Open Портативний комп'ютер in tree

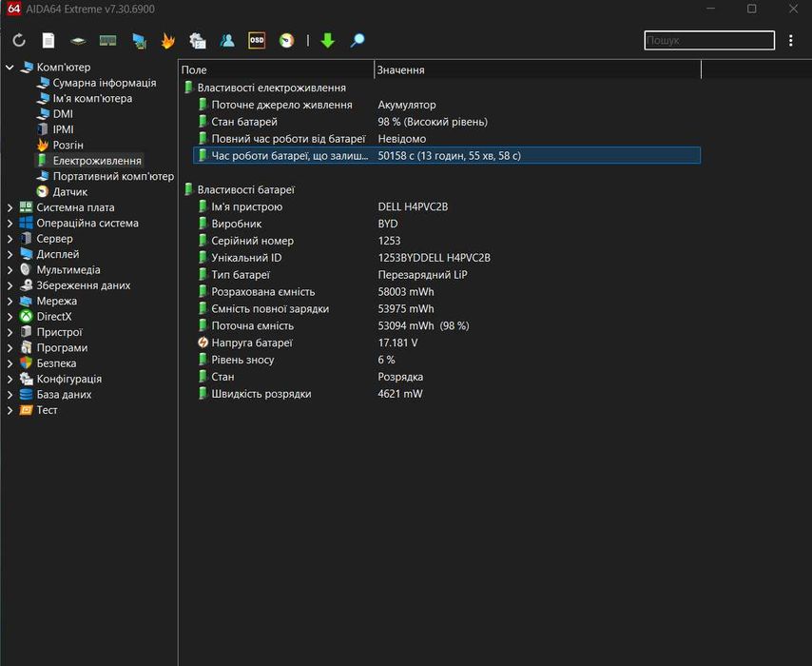tap(113, 177)
